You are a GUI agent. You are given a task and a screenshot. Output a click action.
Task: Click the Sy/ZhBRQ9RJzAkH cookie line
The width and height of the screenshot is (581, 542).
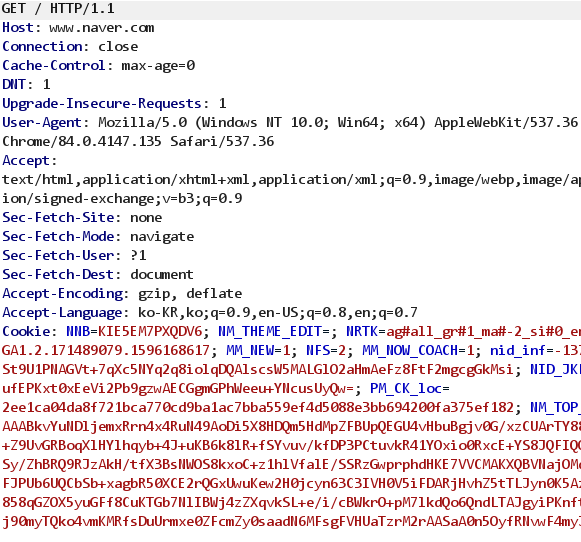pyautogui.click(x=291, y=464)
